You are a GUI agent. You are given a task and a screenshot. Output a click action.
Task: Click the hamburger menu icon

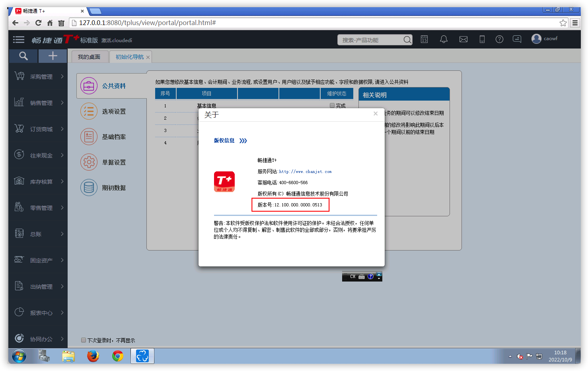(19, 39)
